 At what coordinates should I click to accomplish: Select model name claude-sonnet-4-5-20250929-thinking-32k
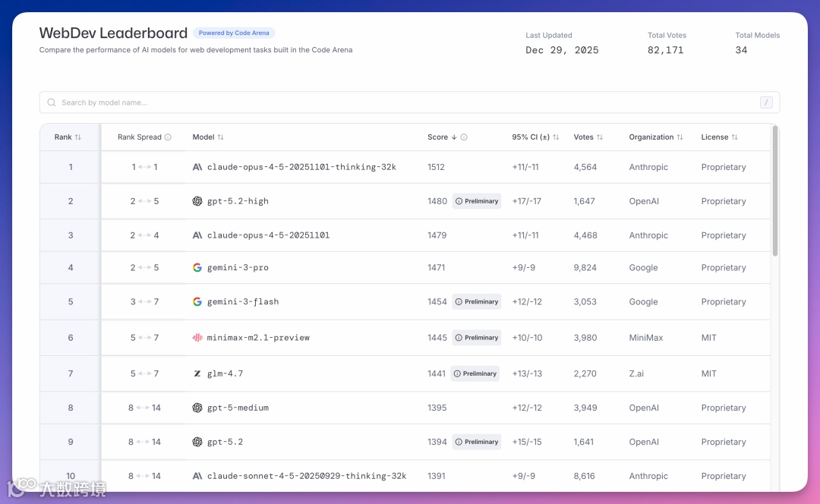pyautogui.click(x=307, y=476)
